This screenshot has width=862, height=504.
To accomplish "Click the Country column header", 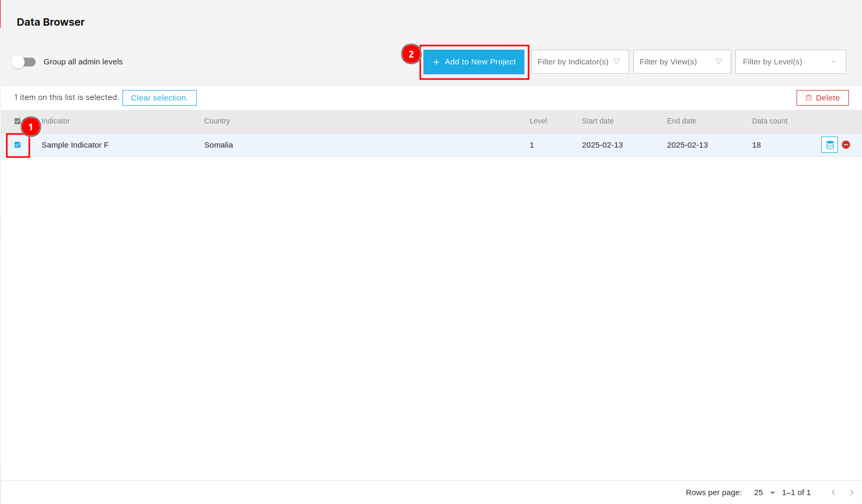I will pos(217,121).
